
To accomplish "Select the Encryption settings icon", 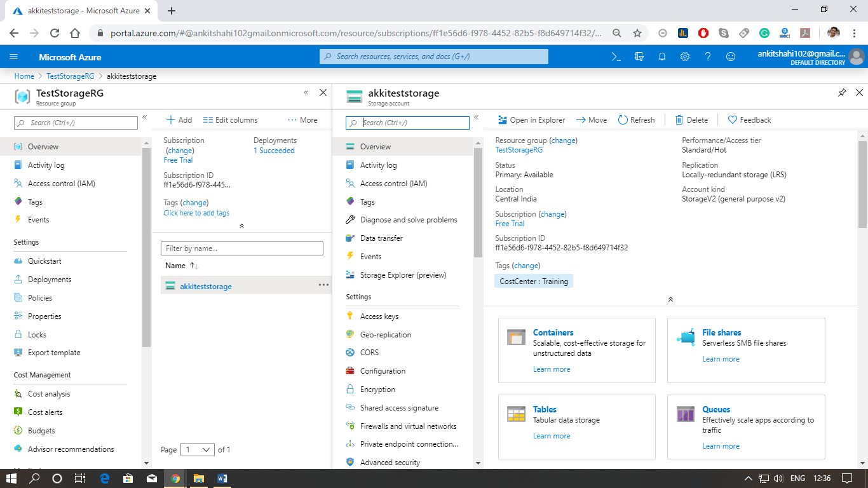I will point(349,389).
